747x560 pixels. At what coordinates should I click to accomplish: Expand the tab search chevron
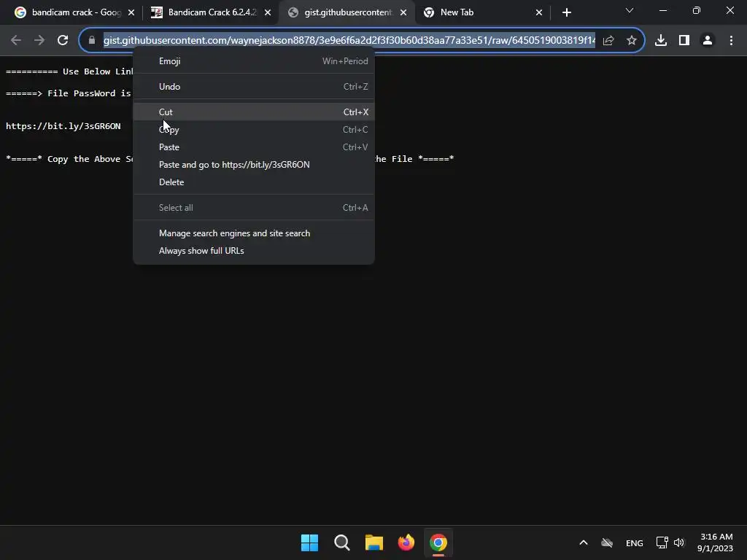(630, 10)
